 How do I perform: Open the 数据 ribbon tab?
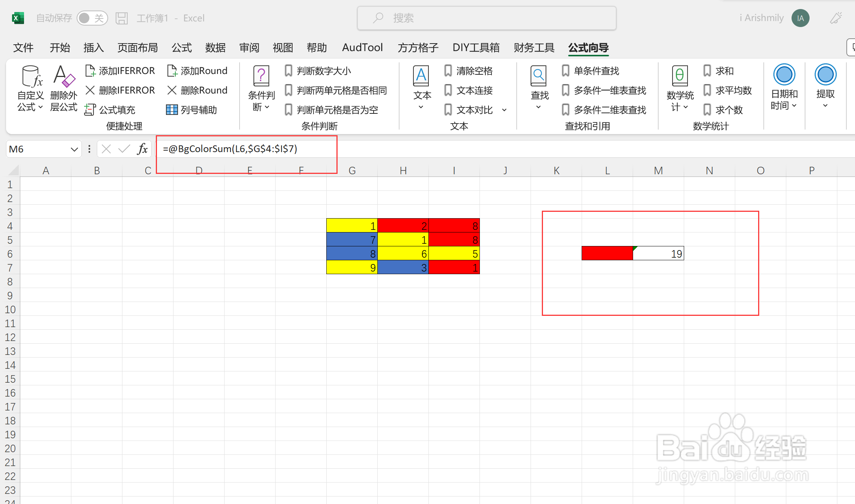click(215, 48)
